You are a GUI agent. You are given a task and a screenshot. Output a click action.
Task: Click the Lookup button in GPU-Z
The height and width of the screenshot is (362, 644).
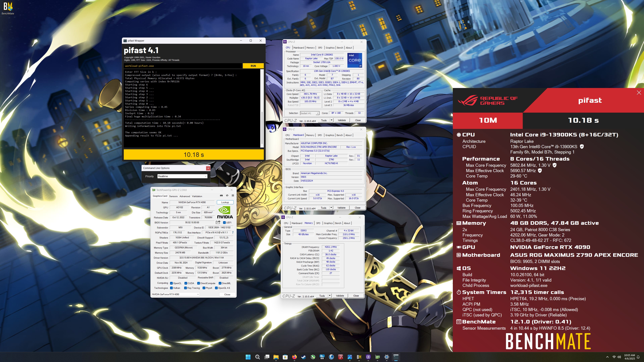[225, 202]
